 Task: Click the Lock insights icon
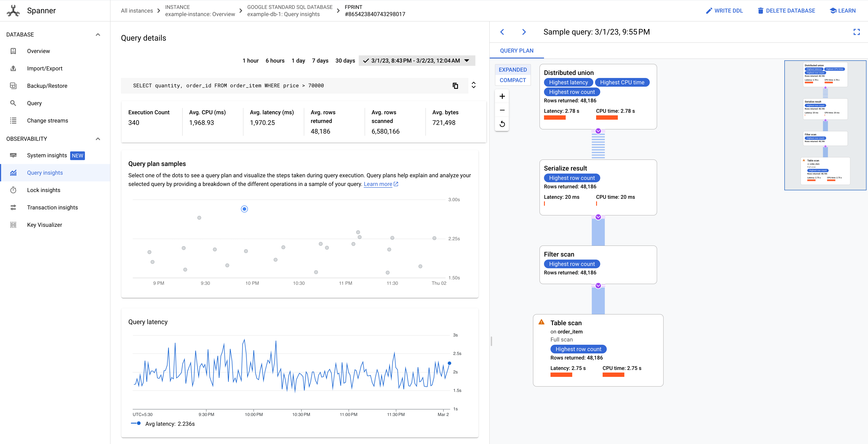[14, 190]
